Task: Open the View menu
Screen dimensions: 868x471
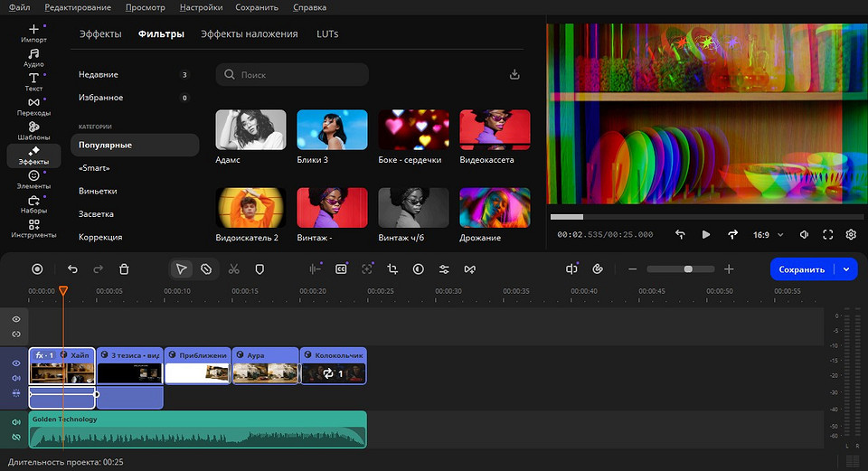Action: tap(145, 7)
